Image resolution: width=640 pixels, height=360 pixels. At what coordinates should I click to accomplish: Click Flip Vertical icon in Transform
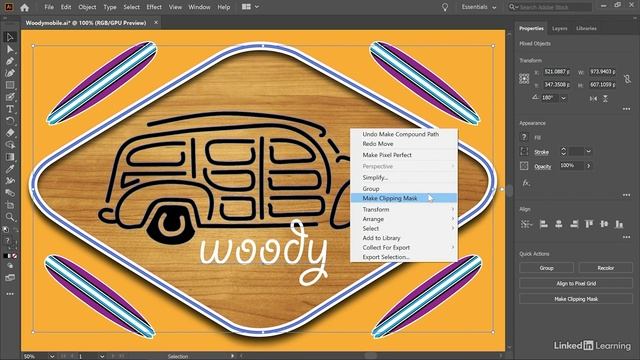[x=605, y=98]
